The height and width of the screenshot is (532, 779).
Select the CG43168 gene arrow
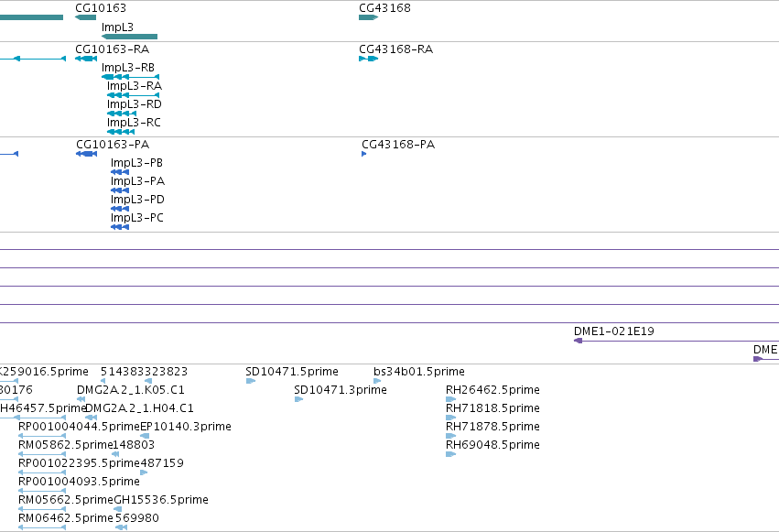[369, 17]
